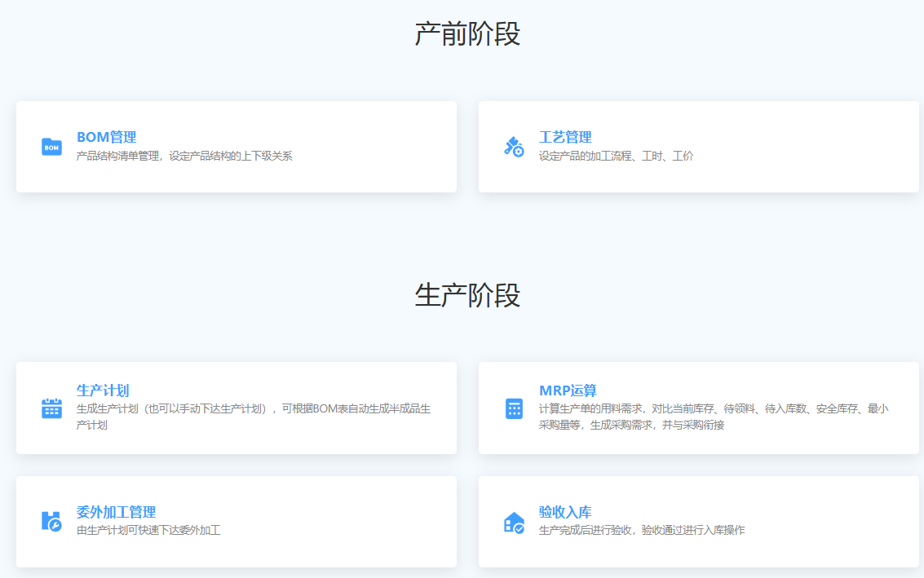924x578 pixels.
Task: Click the 生产阶段 section heading
Action: pos(467,295)
